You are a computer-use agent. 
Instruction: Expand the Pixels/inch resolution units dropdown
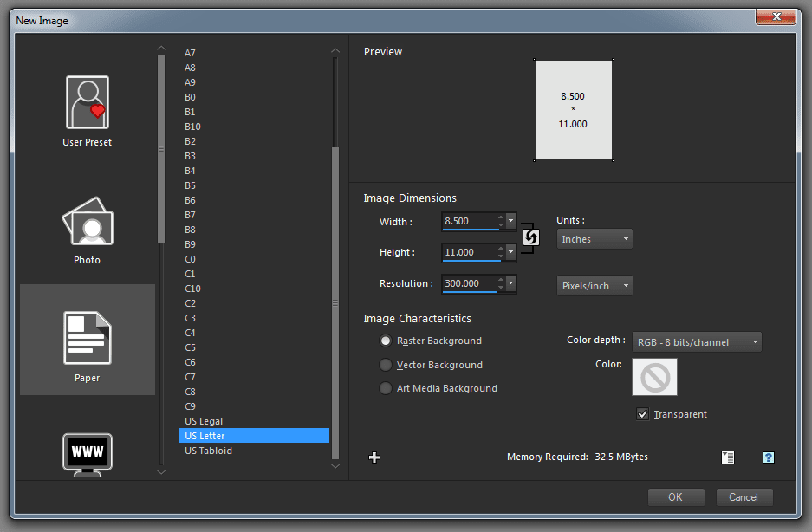point(594,286)
